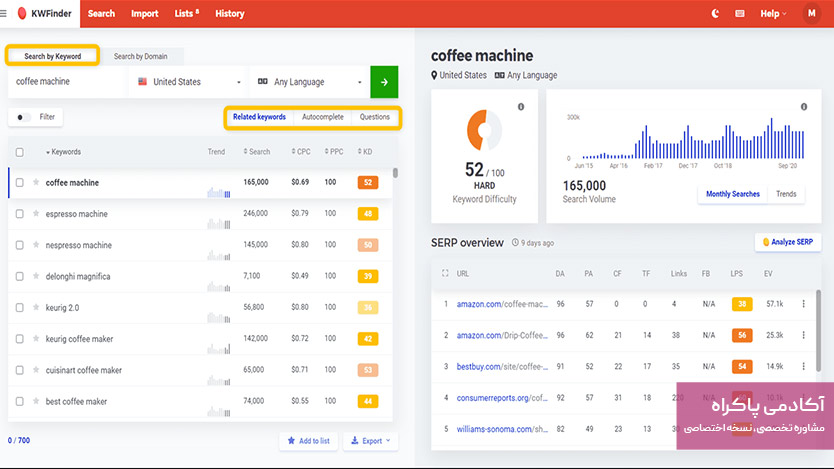Sort by Keywords column

coord(63,152)
